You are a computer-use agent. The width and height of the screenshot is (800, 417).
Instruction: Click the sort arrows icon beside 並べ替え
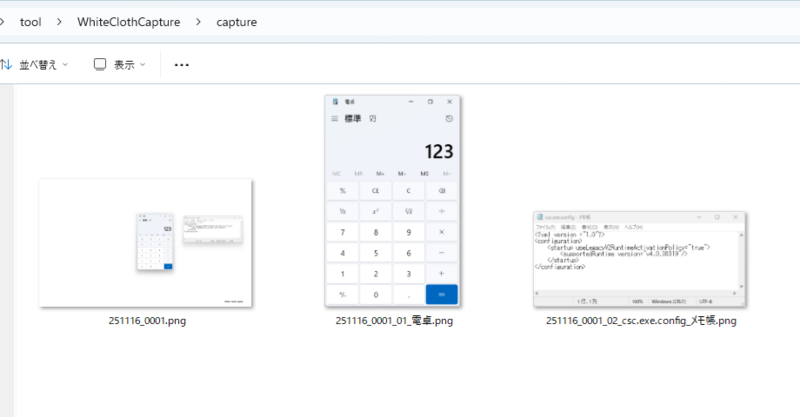[6, 64]
